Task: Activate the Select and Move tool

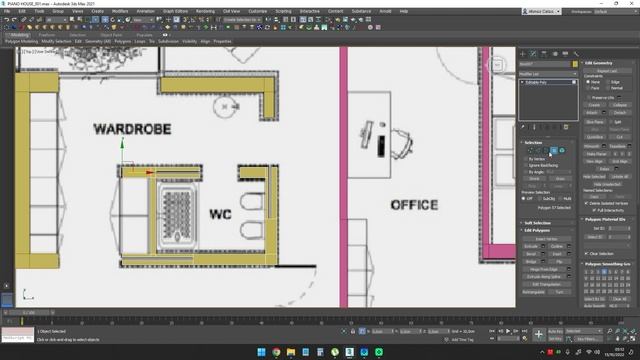Action: 105,20
